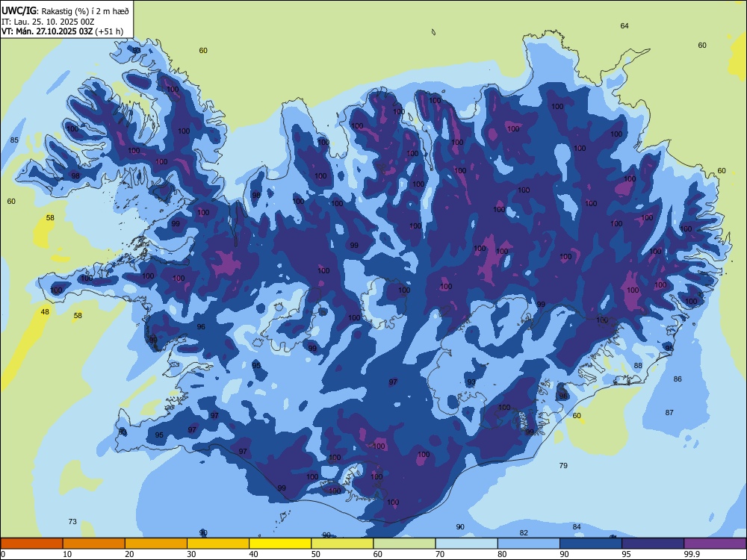Click the bright yellow 40–50 legend swatch
Screen dimensions: 747x560
[280, 544]
